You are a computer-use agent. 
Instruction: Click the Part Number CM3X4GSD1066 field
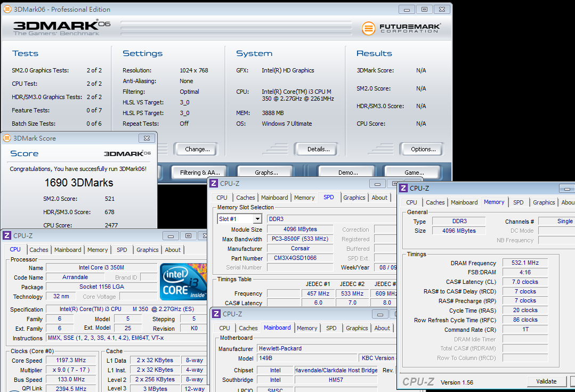pyautogui.click(x=300, y=258)
